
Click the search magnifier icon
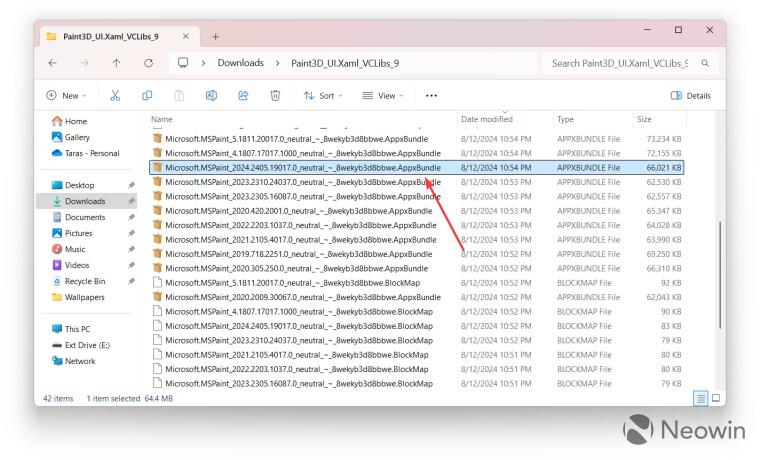(705, 63)
